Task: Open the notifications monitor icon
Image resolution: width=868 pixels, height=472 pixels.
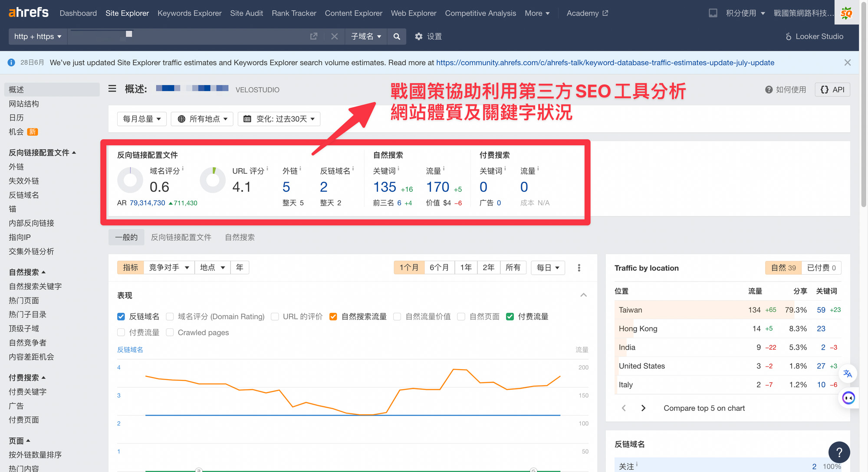Action: click(713, 13)
